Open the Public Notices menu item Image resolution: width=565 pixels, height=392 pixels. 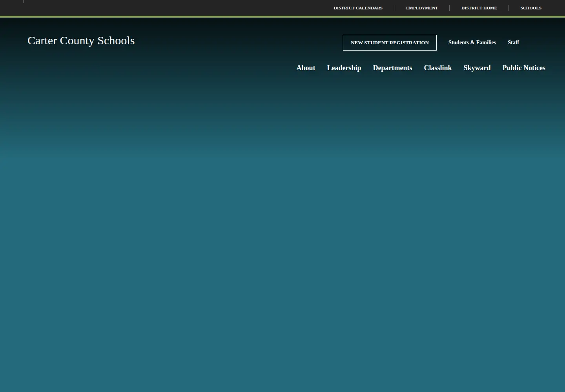tap(524, 68)
